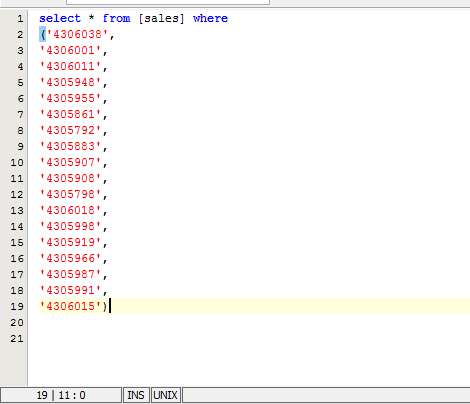Click line number 19 in the gutter
470x404 pixels.
point(17,307)
